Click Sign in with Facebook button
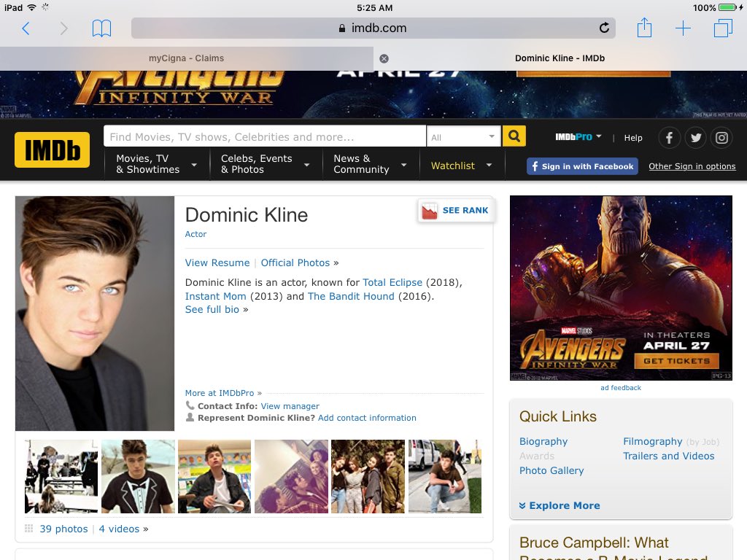Viewport: 747px width, 560px height. coord(582,166)
